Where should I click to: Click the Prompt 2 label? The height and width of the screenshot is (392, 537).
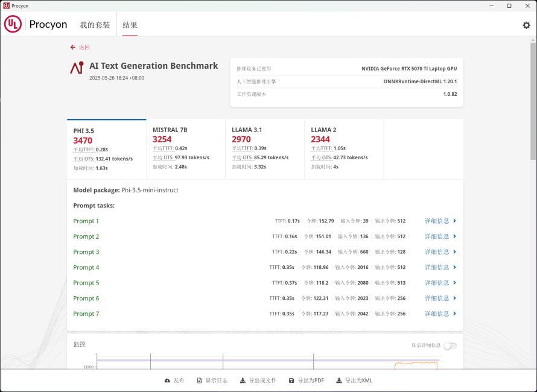pos(86,236)
